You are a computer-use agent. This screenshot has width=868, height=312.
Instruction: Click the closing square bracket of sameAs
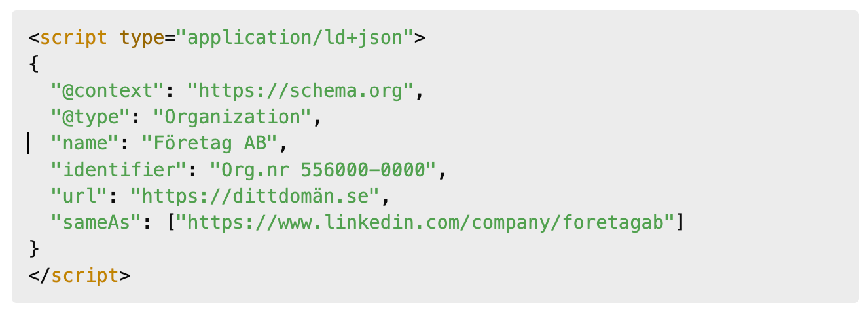pos(681,223)
